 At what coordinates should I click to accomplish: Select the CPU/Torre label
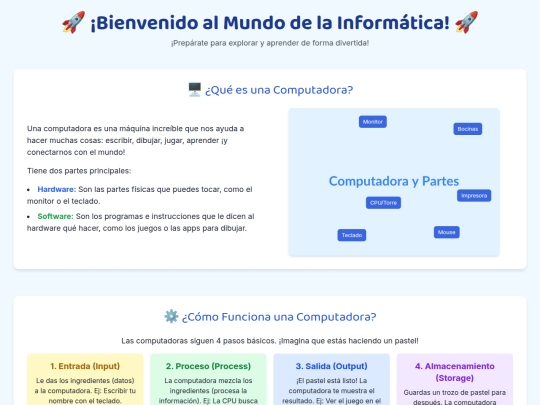click(383, 202)
